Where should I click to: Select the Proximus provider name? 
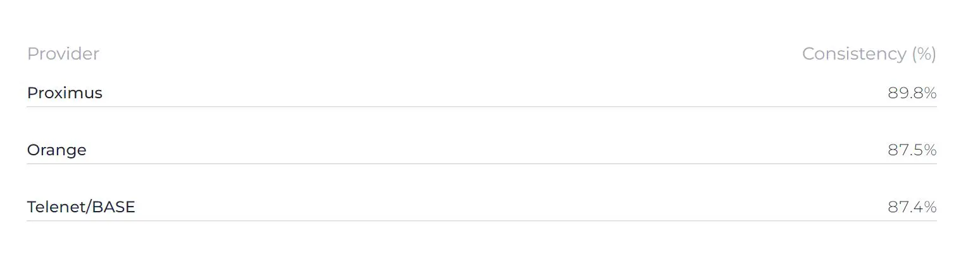[65, 93]
